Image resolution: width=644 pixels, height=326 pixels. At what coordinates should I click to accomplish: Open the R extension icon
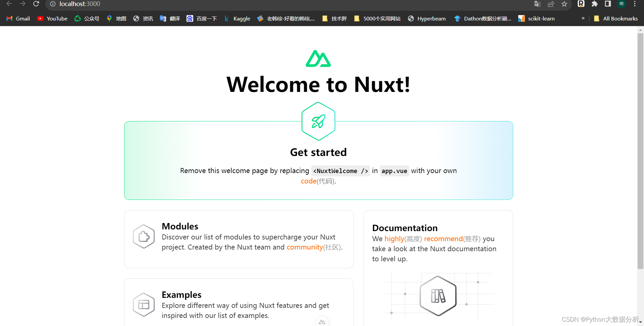581,4
